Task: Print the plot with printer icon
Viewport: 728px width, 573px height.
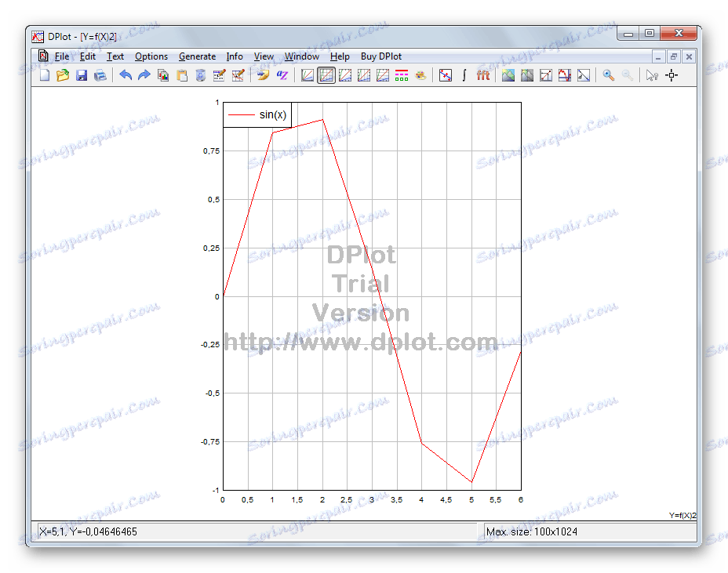Action: click(x=100, y=75)
